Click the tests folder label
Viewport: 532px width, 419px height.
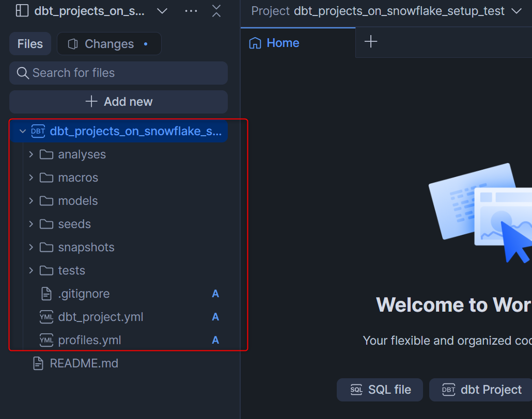pos(72,270)
